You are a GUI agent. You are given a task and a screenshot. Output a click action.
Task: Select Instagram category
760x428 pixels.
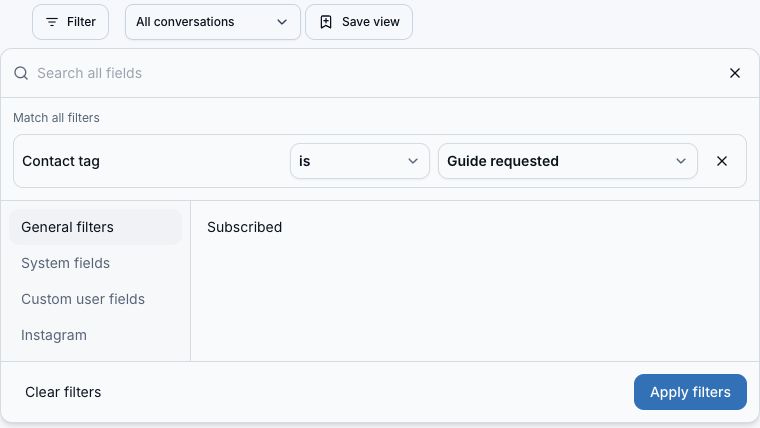coord(96,335)
